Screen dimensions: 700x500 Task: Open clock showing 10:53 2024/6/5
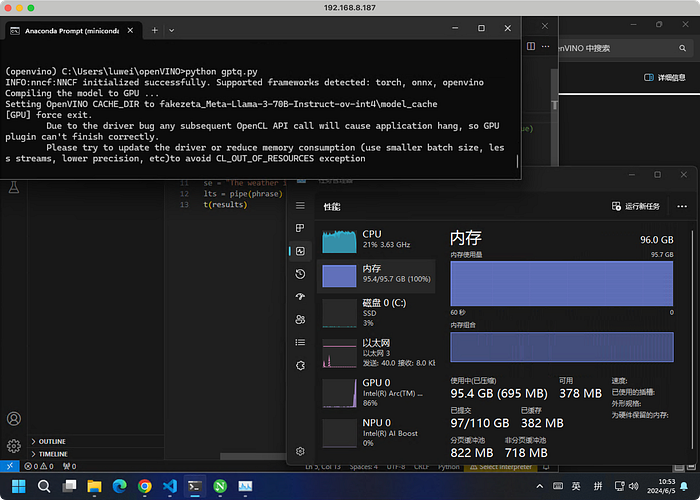(x=660, y=486)
